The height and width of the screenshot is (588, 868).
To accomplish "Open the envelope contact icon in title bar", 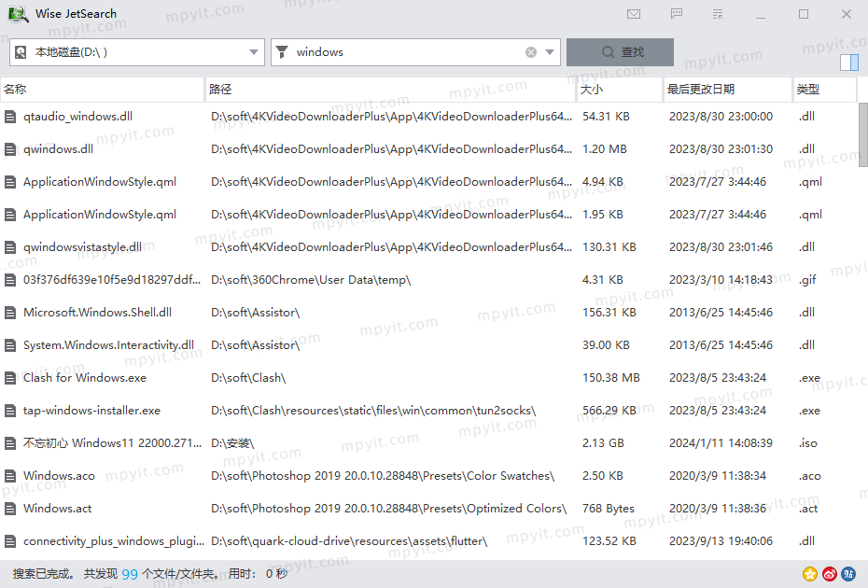I will (x=634, y=14).
